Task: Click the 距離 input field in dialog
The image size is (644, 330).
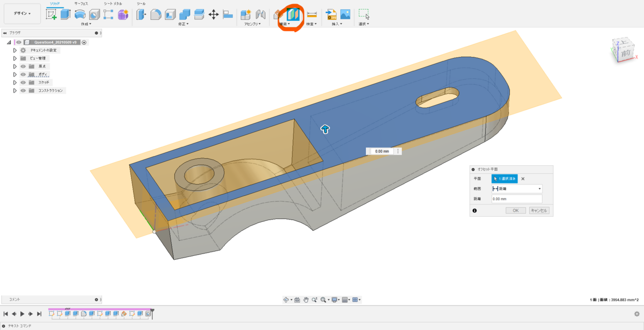Action: point(517,199)
